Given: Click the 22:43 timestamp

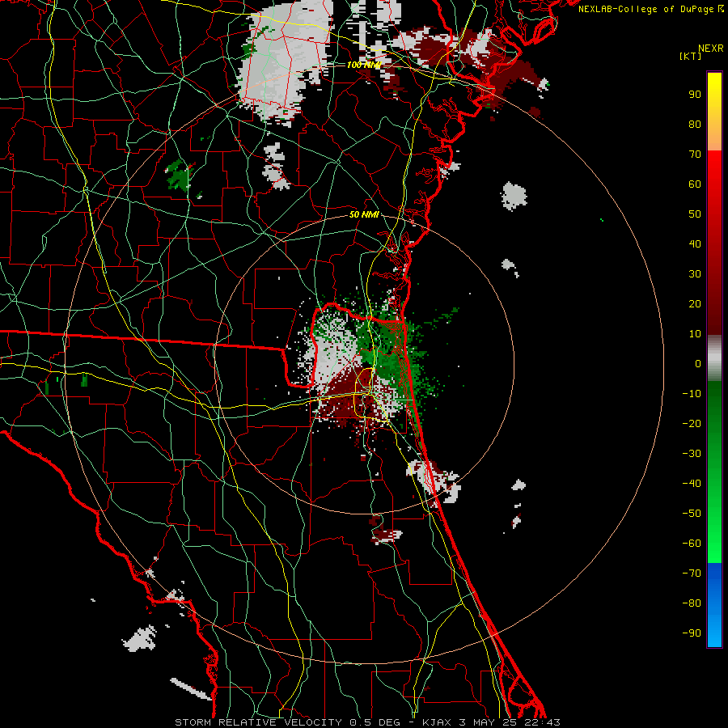Looking at the screenshot, I should 542,722.
